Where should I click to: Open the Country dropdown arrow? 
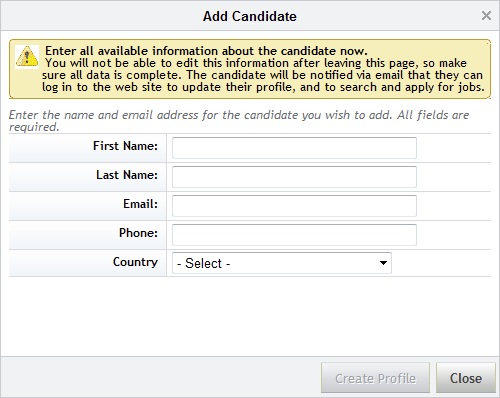pos(383,263)
